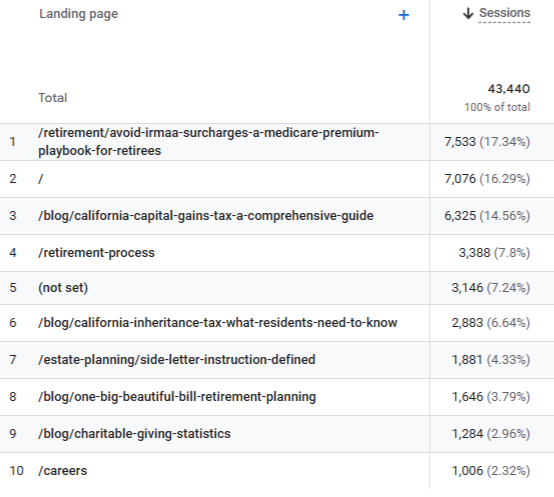
Task: Click the 7,533 (17.34%) sessions cell
Action: pyautogui.click(x=487, y=142)
